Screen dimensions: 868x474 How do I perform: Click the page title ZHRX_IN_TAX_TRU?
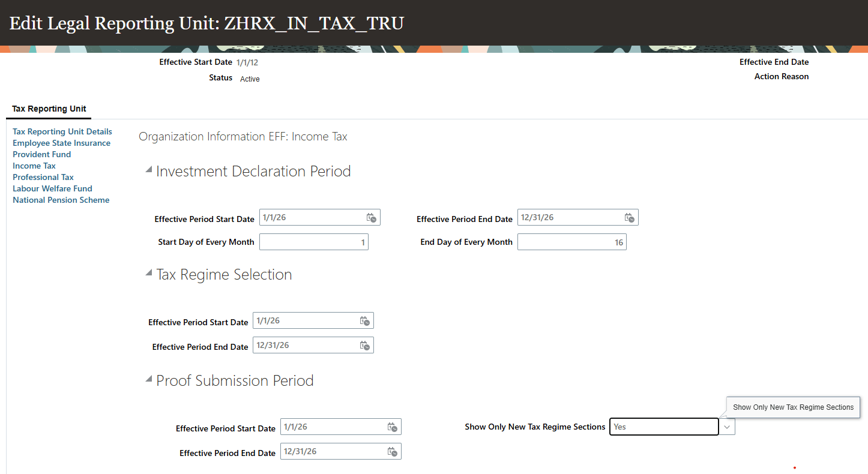pos(314,23)
